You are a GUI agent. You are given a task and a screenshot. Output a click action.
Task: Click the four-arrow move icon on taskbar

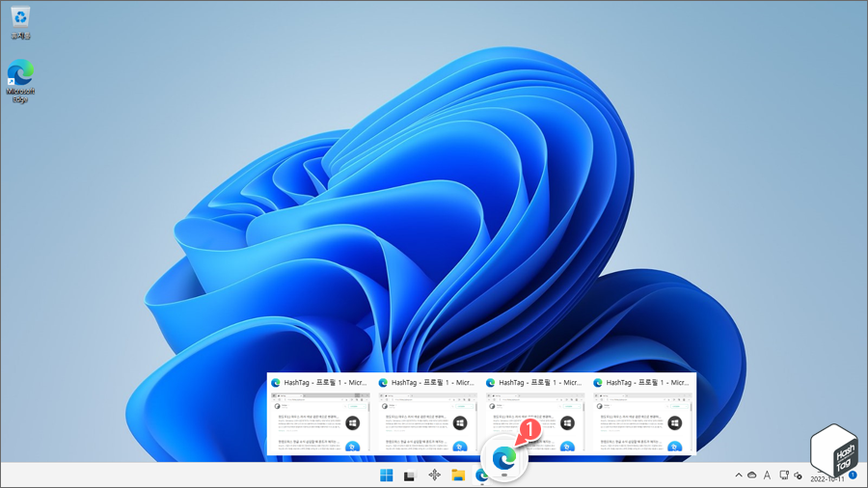click(434, 474)
